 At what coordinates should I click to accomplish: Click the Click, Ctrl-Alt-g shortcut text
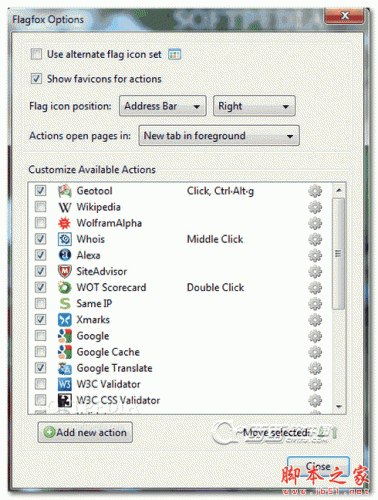(x=220, y=191)
